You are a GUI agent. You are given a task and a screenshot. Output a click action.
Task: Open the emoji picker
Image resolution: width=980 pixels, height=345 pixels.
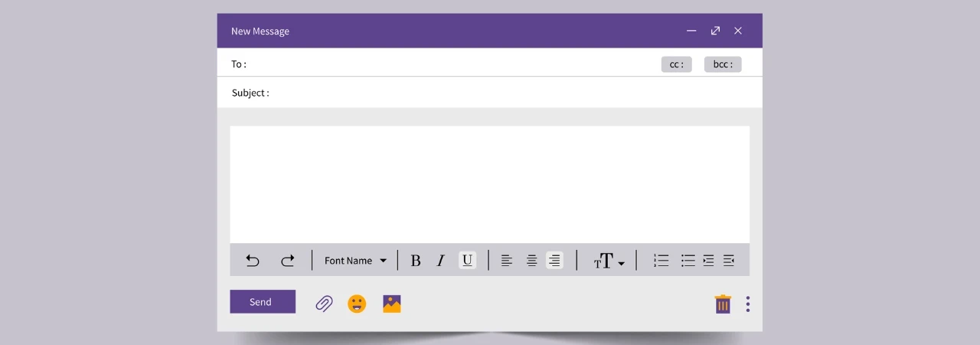click(x=357, y=304)
